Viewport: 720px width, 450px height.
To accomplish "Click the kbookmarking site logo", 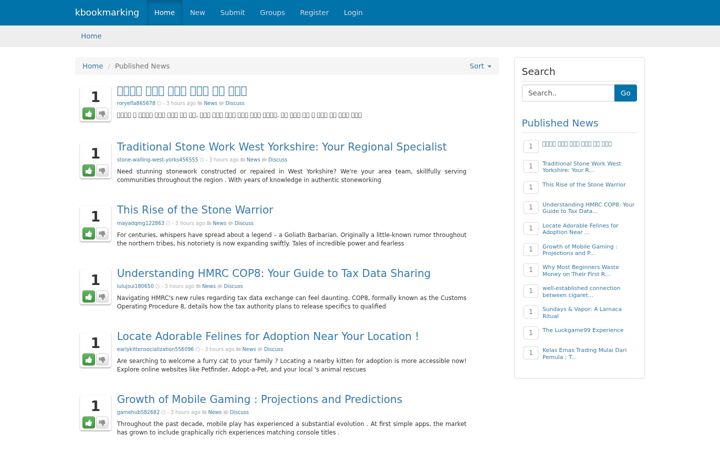I will (x=107, y=12).
